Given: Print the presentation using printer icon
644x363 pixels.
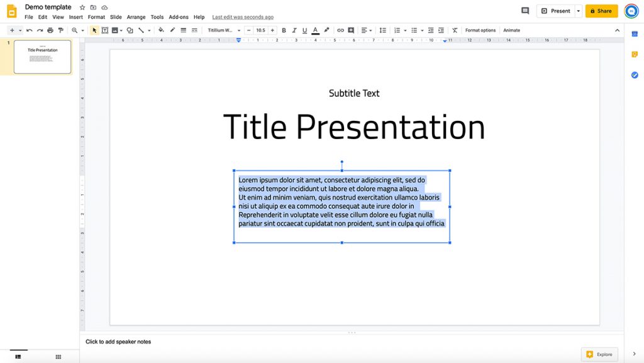Looking at the screenshot, I should point(50,30).
